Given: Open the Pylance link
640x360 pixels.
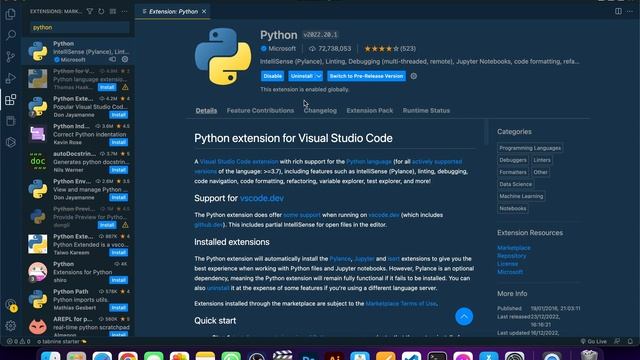Looking at the screenshot, I should [340, 259].
